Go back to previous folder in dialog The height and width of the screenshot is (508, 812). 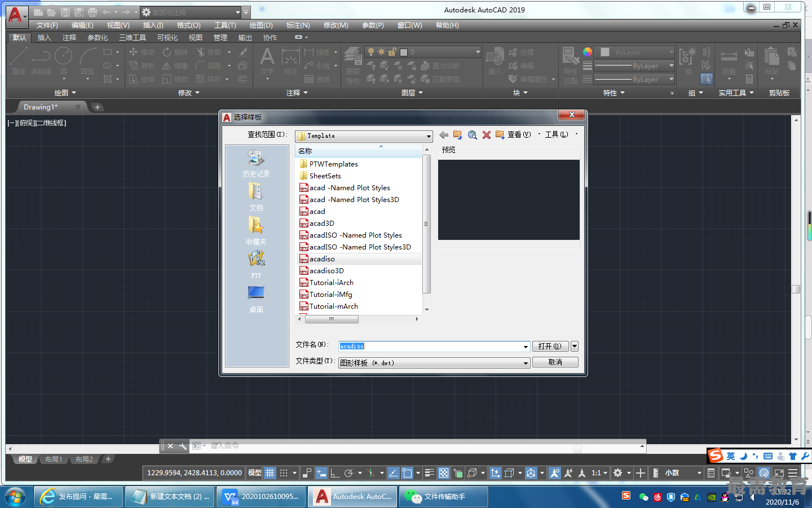(x=444, y=135)
